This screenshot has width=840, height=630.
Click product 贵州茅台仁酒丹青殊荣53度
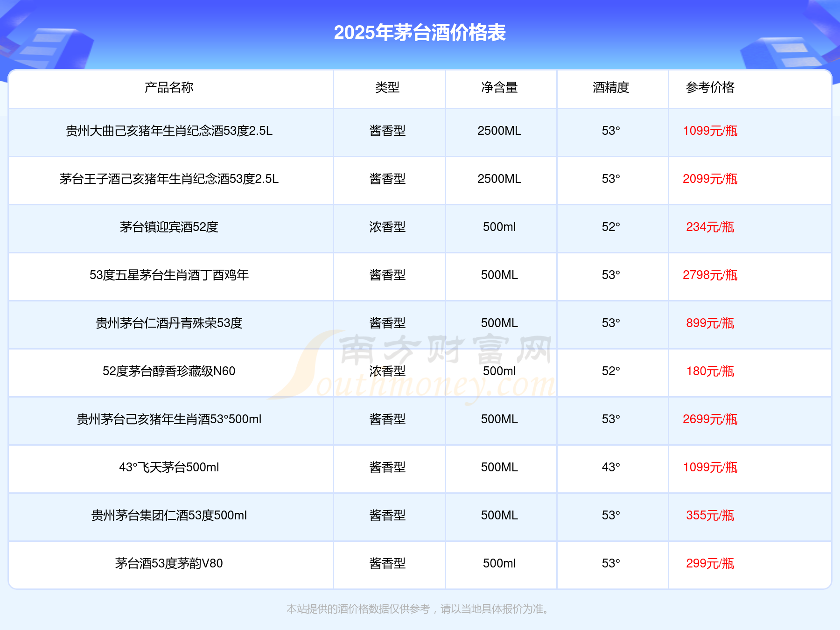coord(169,323)
